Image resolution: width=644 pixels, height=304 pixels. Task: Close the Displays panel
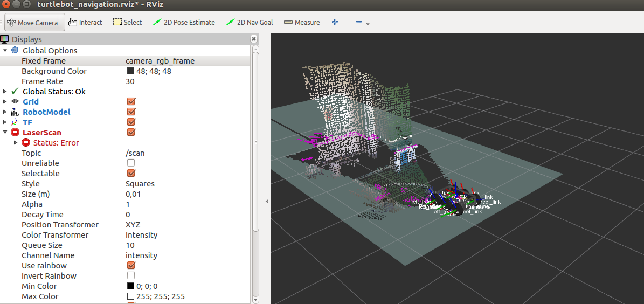[254, 39]
